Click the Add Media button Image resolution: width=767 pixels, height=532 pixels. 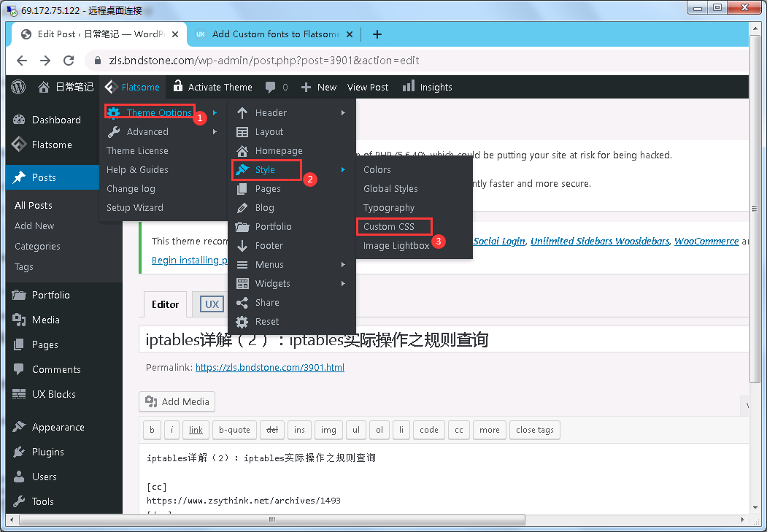point(177,401)
